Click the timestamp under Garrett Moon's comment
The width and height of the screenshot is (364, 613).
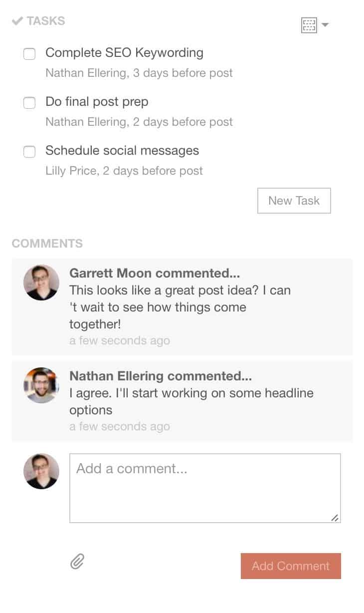[120, 340]
